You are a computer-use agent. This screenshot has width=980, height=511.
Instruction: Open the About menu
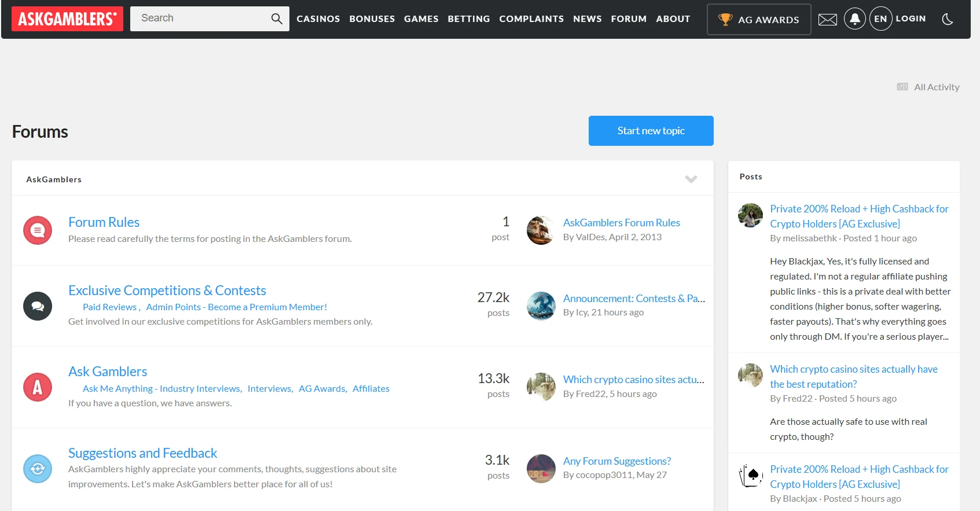673,19
